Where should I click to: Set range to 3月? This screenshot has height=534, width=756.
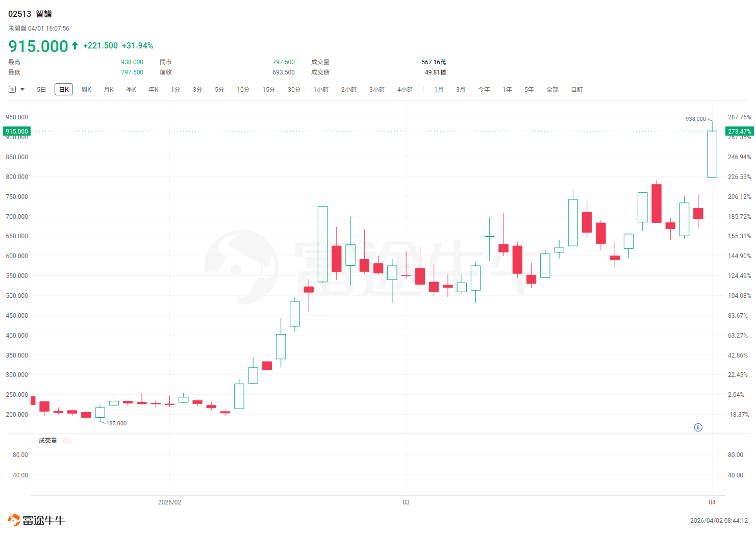(461, 90)
